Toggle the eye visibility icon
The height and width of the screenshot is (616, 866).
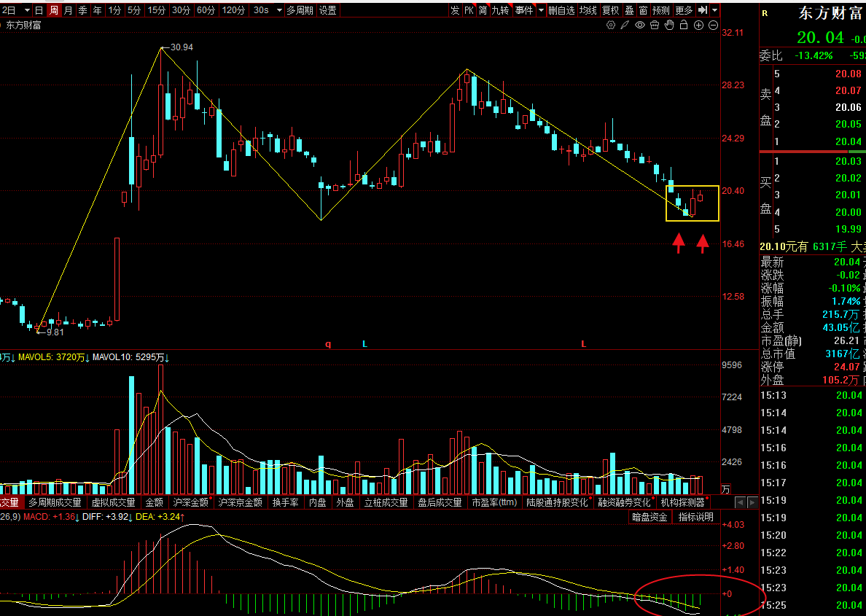639,25
